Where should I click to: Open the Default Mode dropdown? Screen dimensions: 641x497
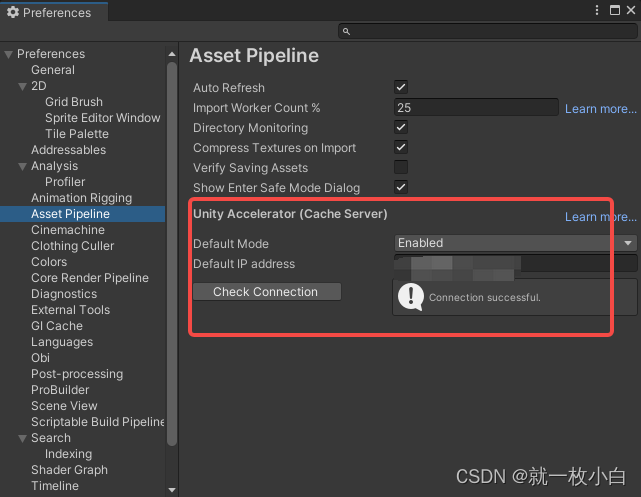[515, 243]
